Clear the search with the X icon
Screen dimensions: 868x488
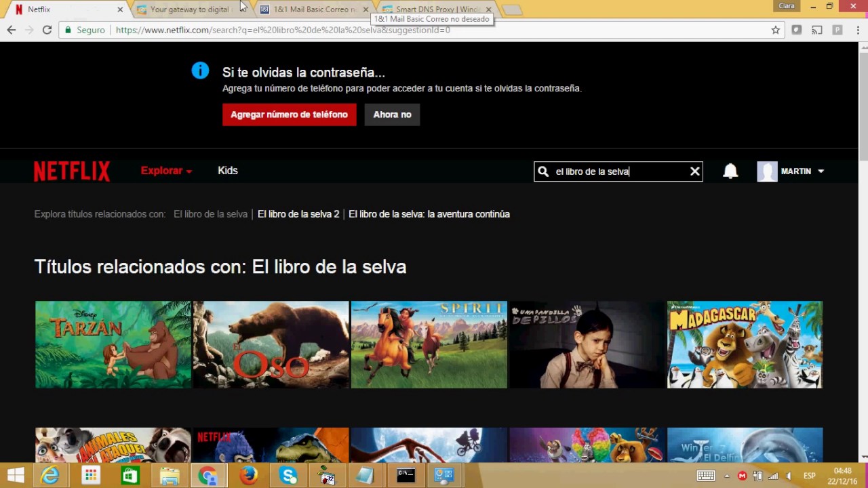pyautogui.click(x=695, y=171)
